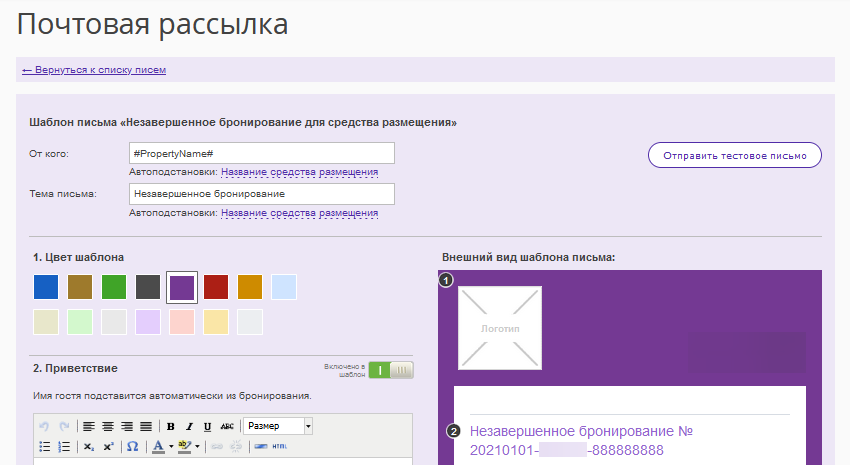
Task: Select the light gray template color in second row
Action: pos(114,322)
